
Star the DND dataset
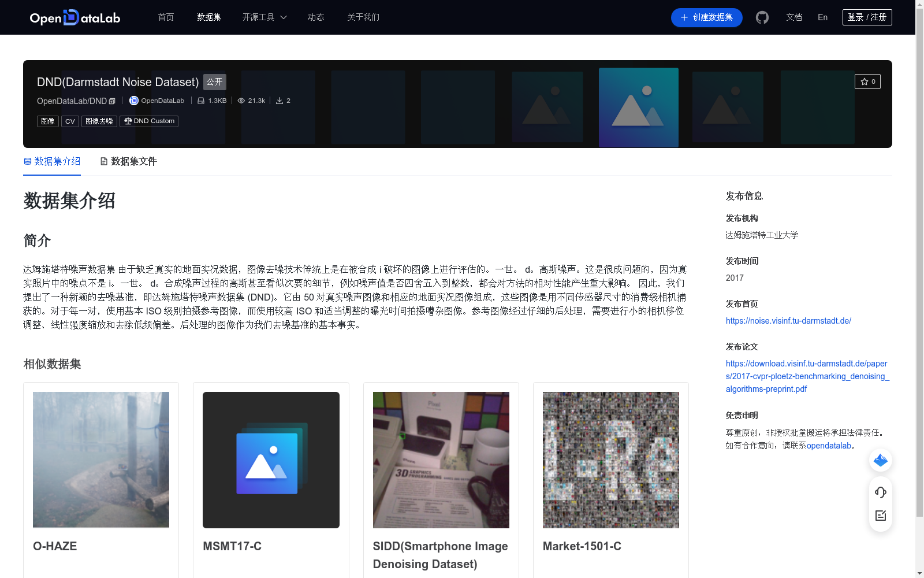pos(867,81)
